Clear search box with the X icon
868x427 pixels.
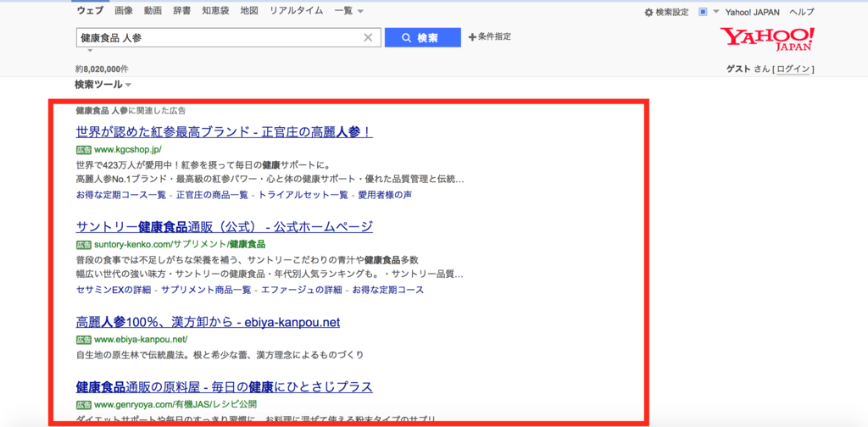(368, 37)
